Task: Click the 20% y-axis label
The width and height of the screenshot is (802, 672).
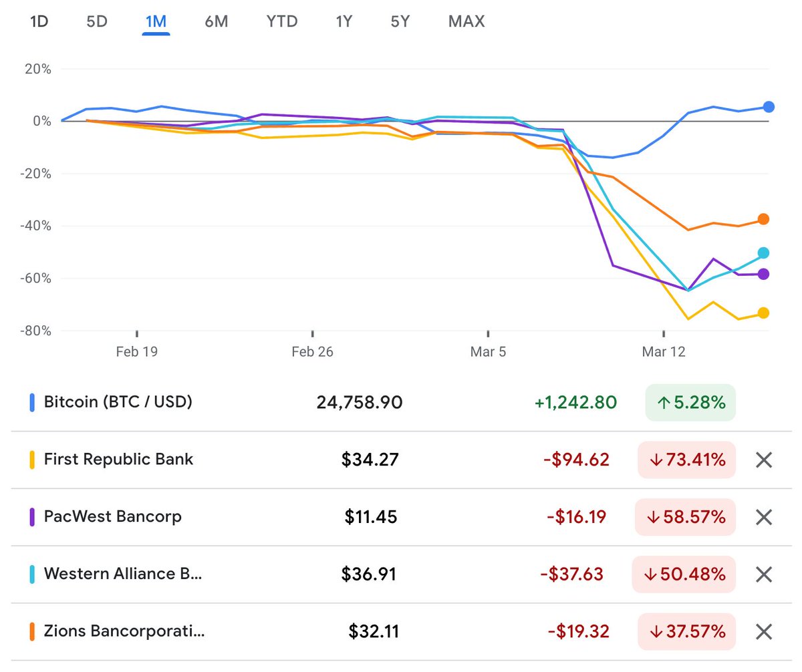Action: 37,69
